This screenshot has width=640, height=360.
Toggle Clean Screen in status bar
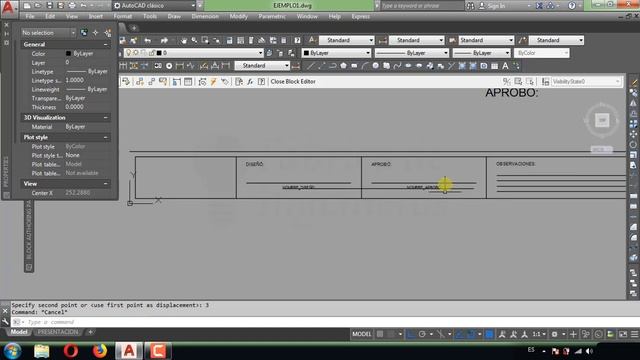[623, 334]
